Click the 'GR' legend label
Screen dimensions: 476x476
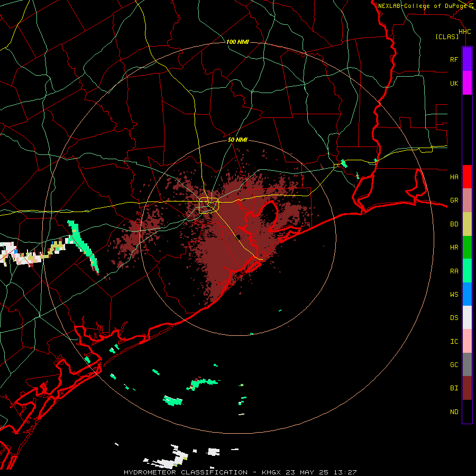(x=454, y=200)
